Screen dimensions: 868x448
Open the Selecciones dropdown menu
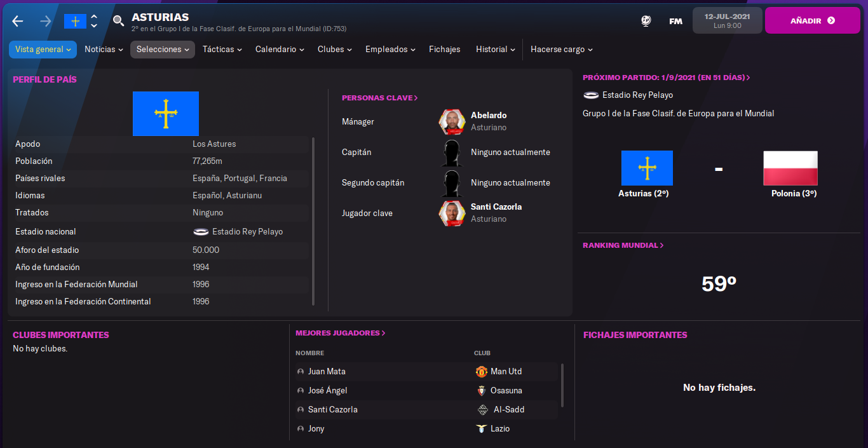coord(163,50)
